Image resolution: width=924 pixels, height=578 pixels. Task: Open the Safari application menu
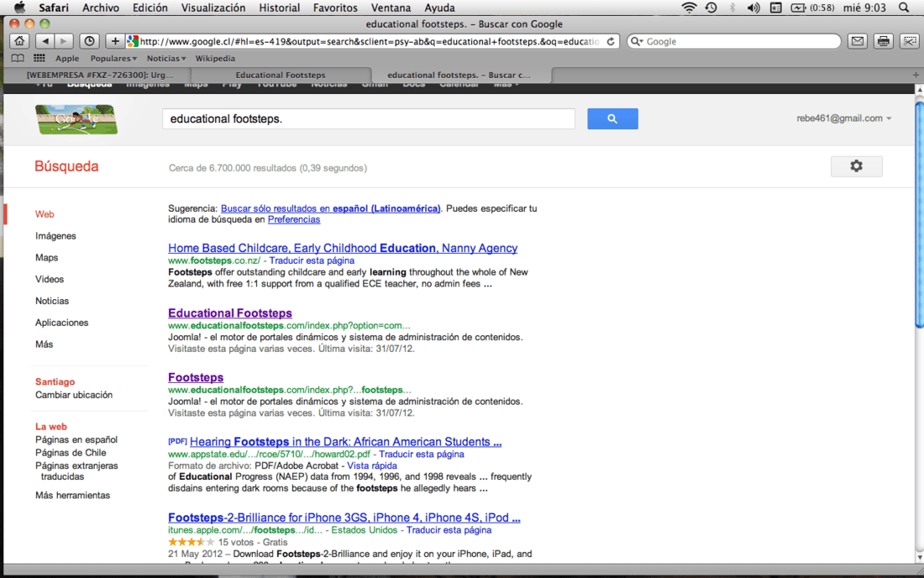pos(54,8)
